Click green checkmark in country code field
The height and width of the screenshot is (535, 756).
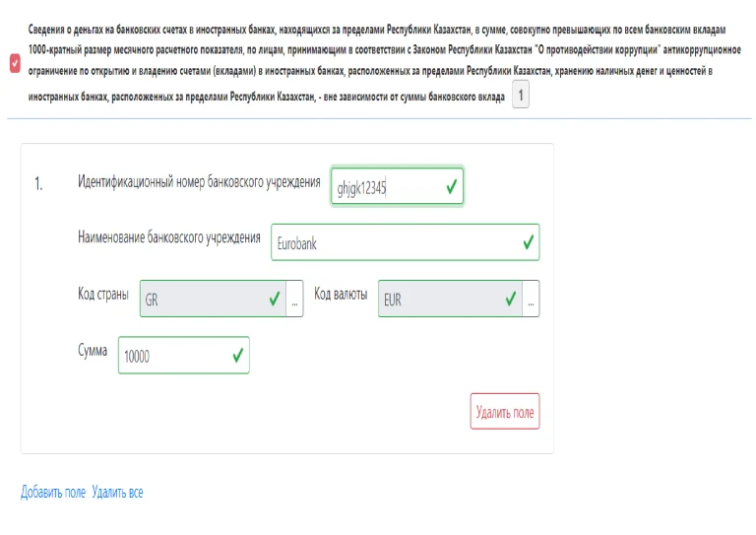(274, 300)
